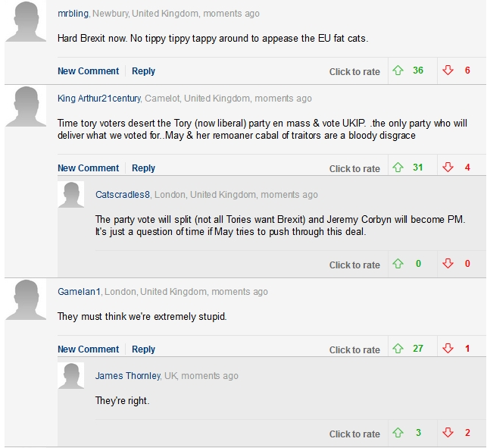Screen dimensions: 487x448
Task: Downvote mrbling's Hard Brexit comment
Action: coord(448,70)
